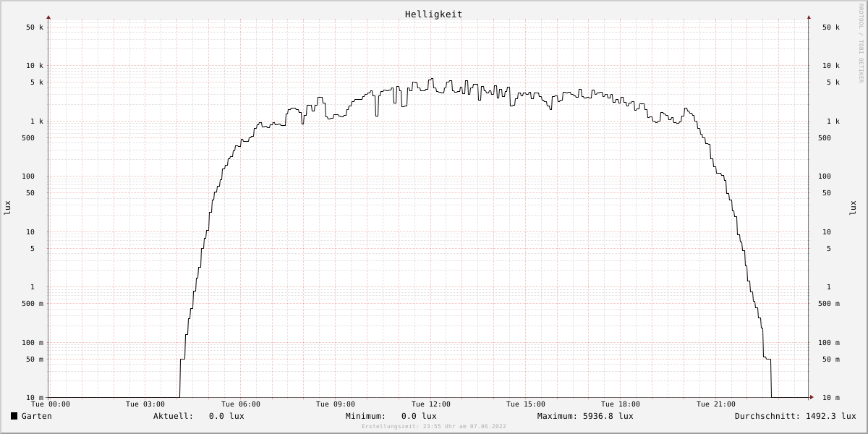Click the x-axis label "Tue 12:00"
Viewport: 868px width, 434px height.
431,404
